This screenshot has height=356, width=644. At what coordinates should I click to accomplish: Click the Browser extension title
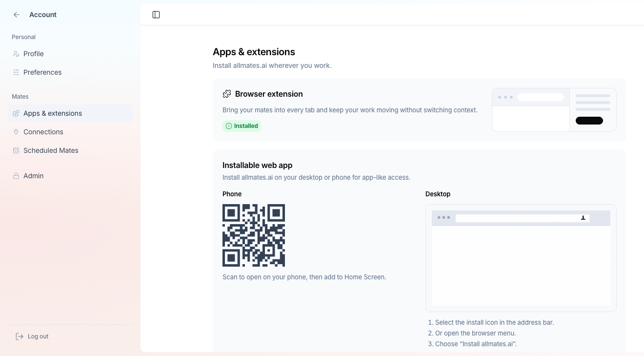[269, 94]
